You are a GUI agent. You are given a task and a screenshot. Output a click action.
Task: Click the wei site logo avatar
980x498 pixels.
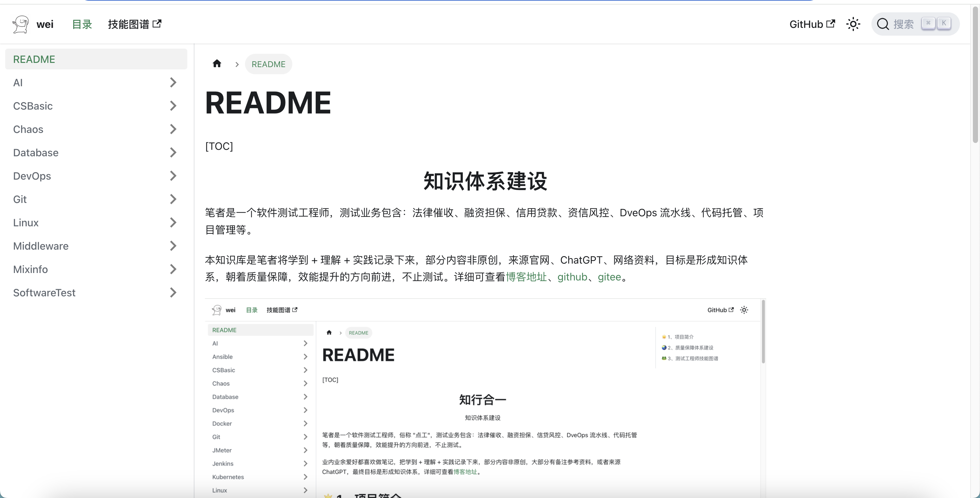point(20,24)
